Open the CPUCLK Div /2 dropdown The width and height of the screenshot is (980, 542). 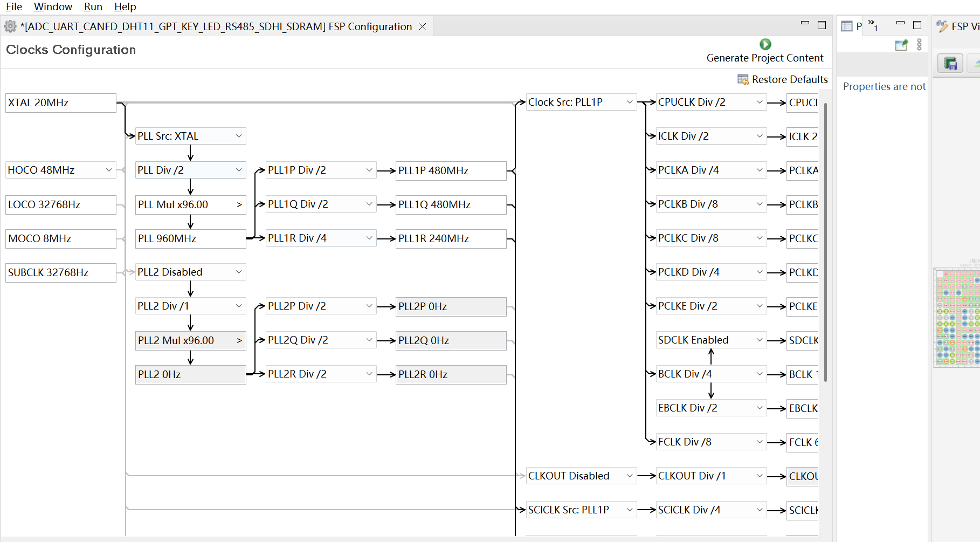click(711, 102)
